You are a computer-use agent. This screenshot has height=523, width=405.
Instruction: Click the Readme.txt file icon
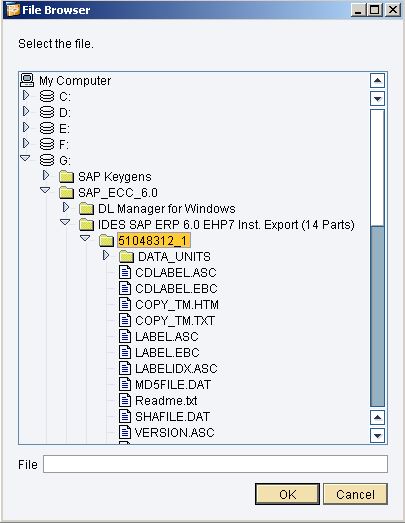coord(125,401)
